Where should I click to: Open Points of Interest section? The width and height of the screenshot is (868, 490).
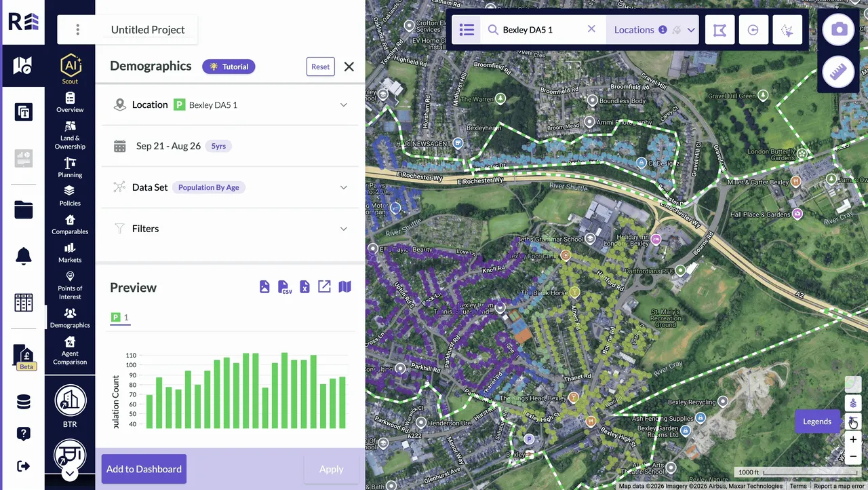point(70,285)
